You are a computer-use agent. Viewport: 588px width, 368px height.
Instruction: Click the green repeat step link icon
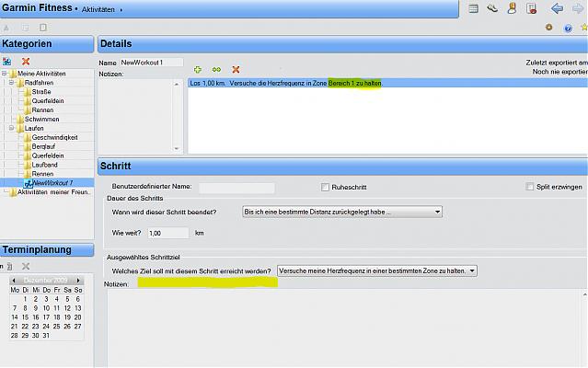(216, 69)
